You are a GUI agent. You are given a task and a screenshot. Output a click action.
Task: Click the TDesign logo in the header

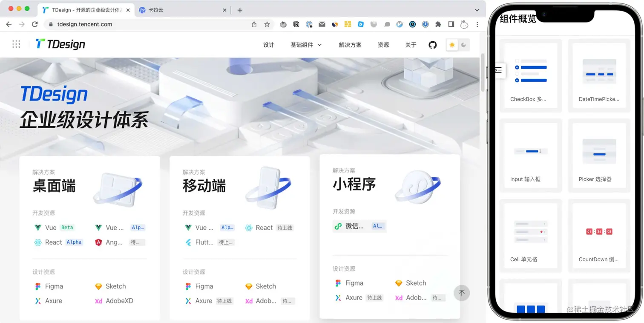pyautogui.click(x=60, y=44)
